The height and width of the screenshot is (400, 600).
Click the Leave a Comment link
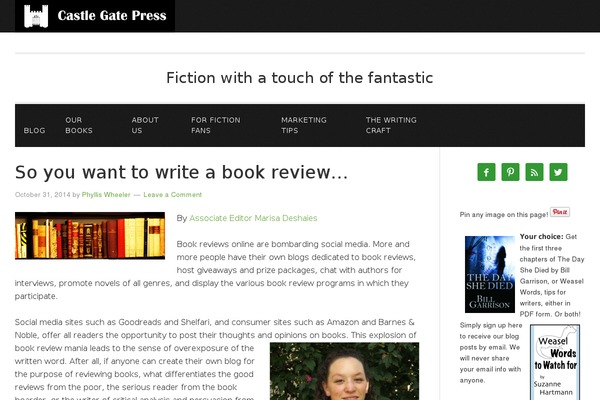[x=173, y=194]
